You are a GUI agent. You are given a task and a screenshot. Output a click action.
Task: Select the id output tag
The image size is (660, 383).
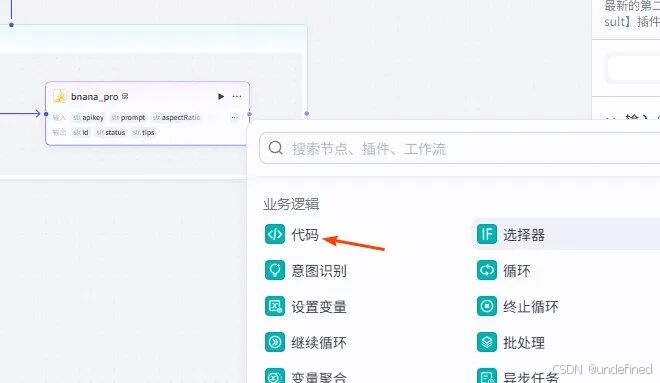coord(81,133)
